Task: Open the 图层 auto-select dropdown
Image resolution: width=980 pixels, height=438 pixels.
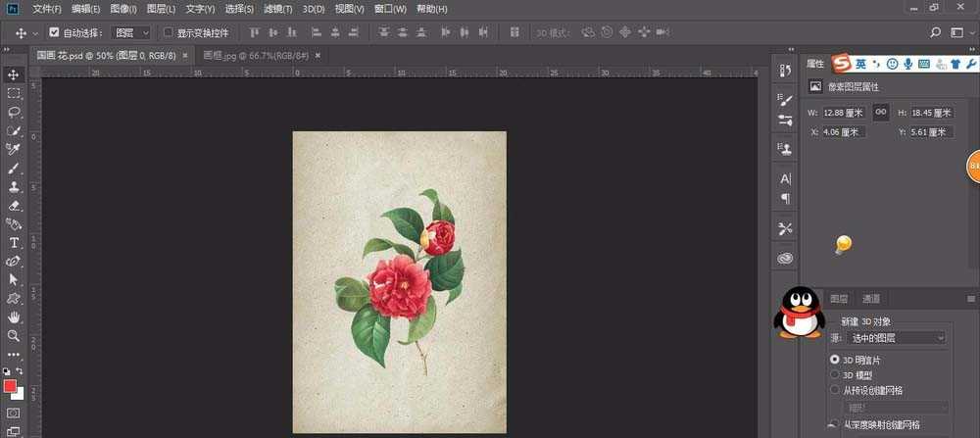Action: click(x=131, y=32)
